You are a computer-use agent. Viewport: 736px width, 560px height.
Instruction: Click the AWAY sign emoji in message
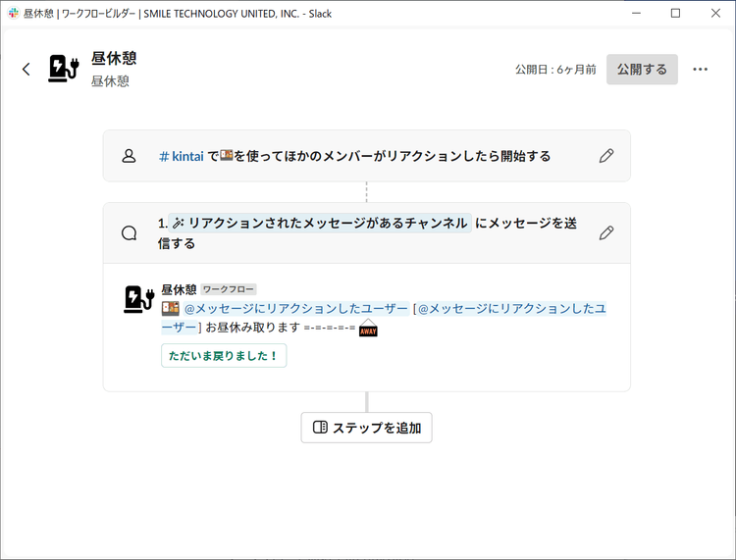click(368, 328)
